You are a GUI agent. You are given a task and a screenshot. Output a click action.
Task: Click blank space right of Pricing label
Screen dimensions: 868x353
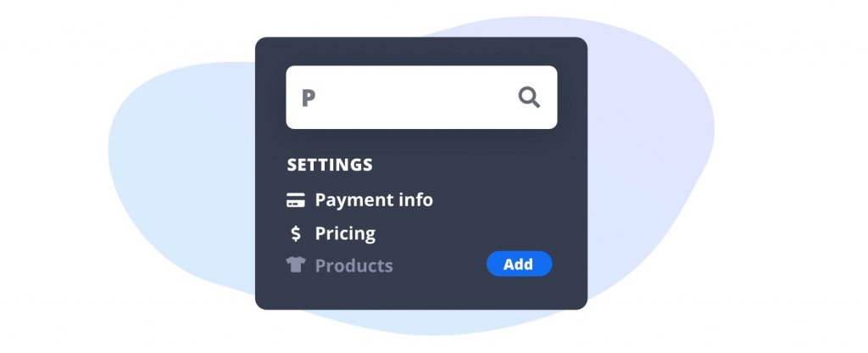coord(475,233)
